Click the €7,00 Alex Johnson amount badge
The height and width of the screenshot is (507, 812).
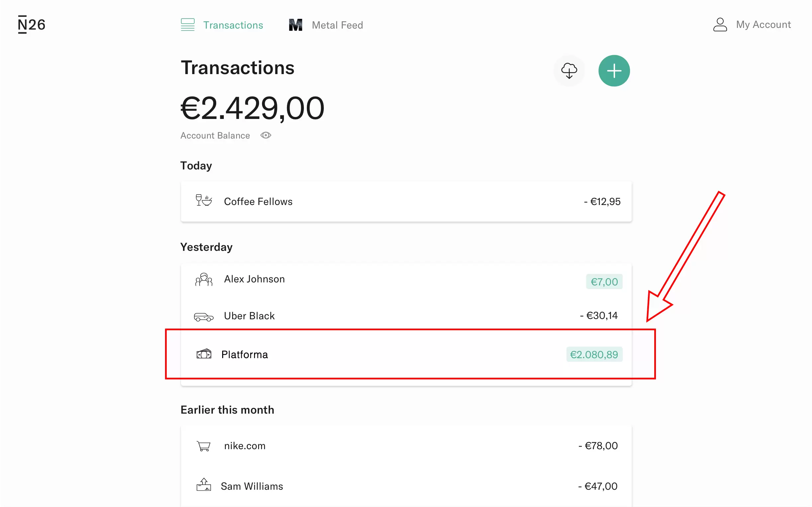tap(604, 282)
